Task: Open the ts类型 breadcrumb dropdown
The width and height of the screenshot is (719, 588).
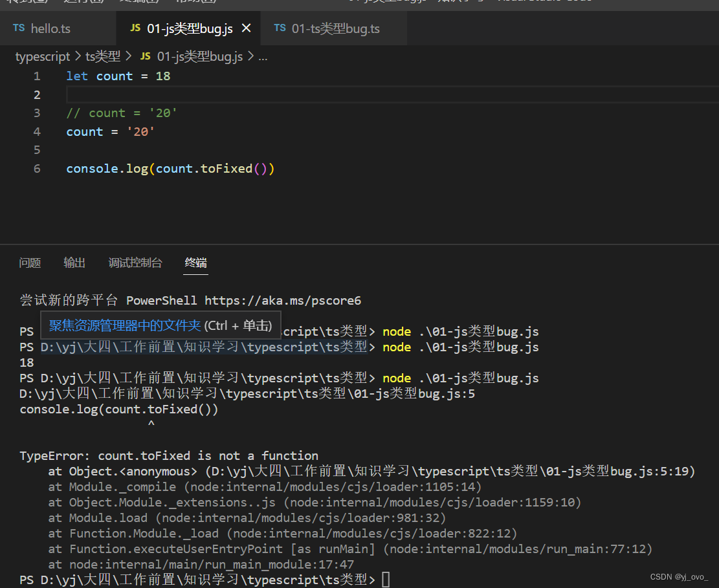Action: (103, 56)
